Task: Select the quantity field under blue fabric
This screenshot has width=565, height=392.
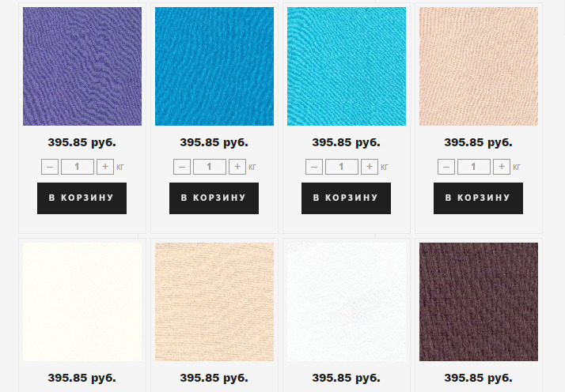Action: (x=210, y=167)
